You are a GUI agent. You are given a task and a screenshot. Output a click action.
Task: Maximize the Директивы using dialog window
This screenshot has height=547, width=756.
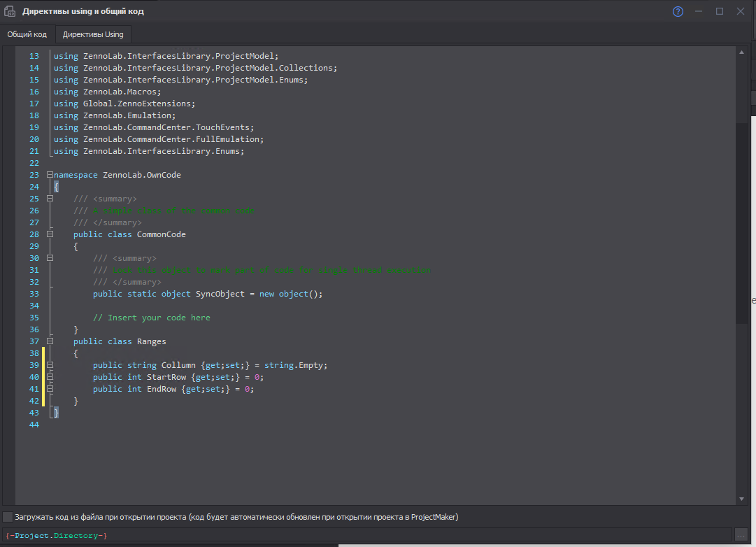pos(719,11)
